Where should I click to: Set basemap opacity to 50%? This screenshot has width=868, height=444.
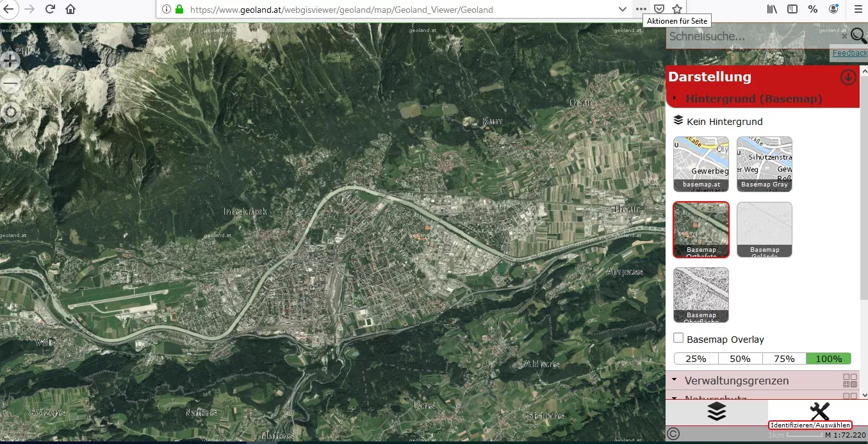click(740, 359)
